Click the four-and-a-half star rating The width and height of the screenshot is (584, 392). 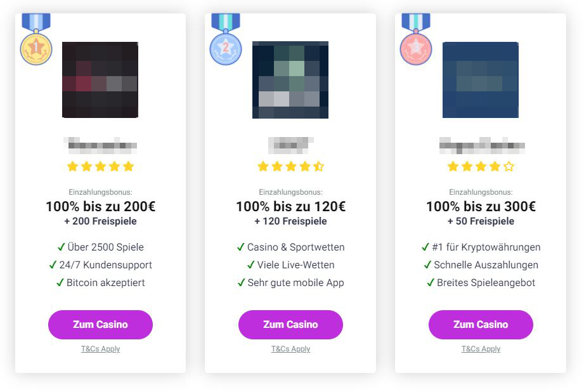click(290, 166)
